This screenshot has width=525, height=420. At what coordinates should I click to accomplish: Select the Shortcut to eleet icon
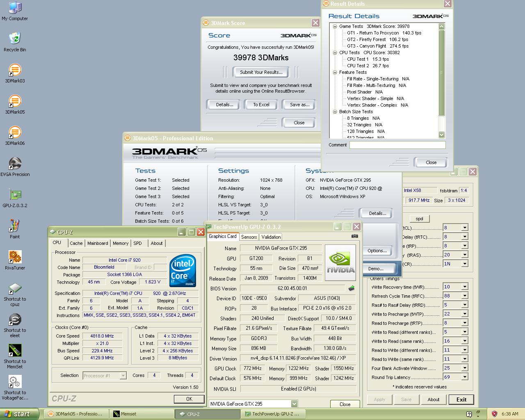[15, 325]
